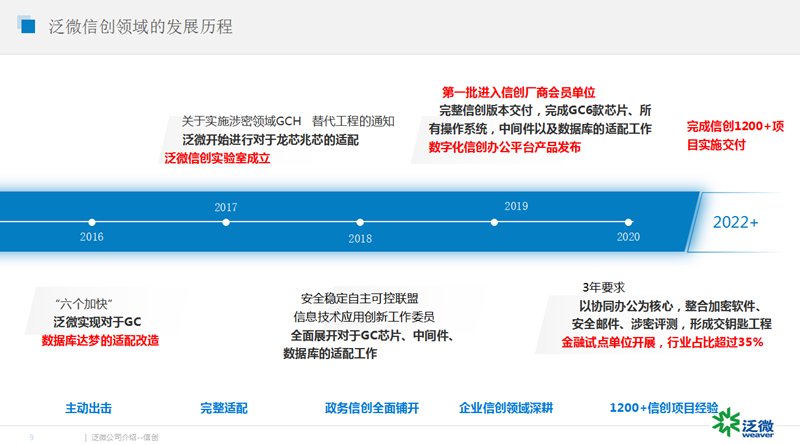Viewport: 800px width, 445px height.
Task: Click the year label 2020
Action: click(x=628, y=237)
